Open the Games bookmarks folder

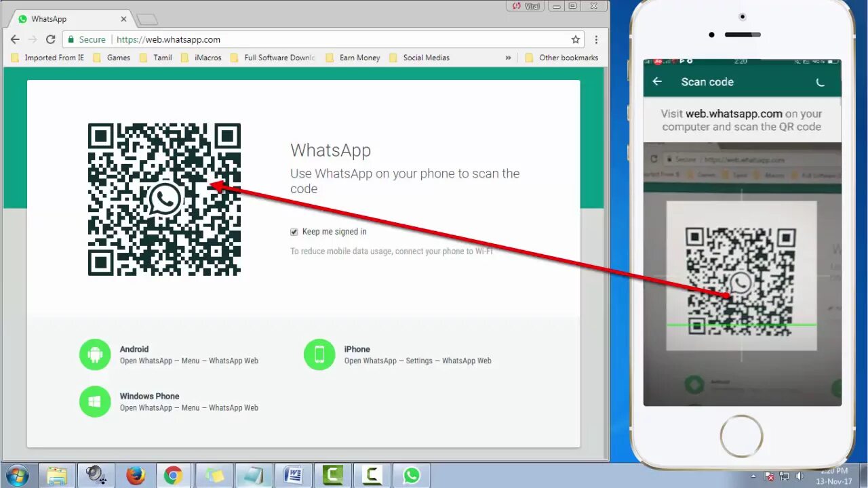pos(111,58)
